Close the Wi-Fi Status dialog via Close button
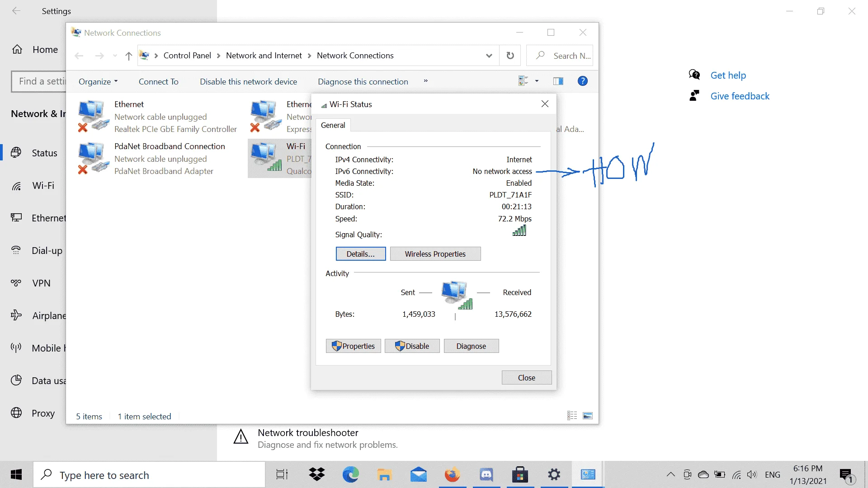 pyautogui.click(x=527, y=378)
